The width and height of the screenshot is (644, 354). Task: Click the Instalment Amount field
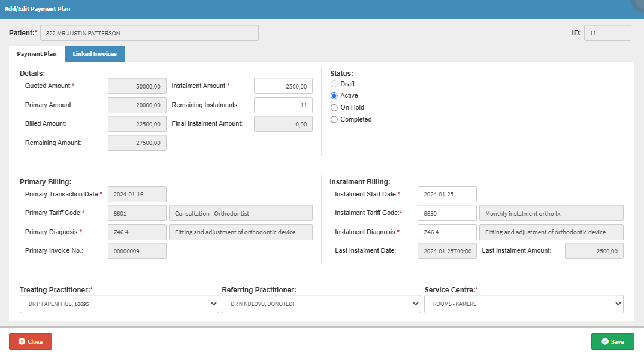tap(283, 86)
